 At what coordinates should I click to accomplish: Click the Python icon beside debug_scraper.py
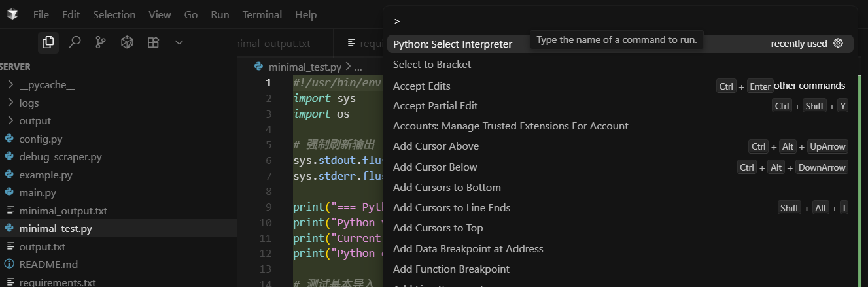[x=9, y=157]
